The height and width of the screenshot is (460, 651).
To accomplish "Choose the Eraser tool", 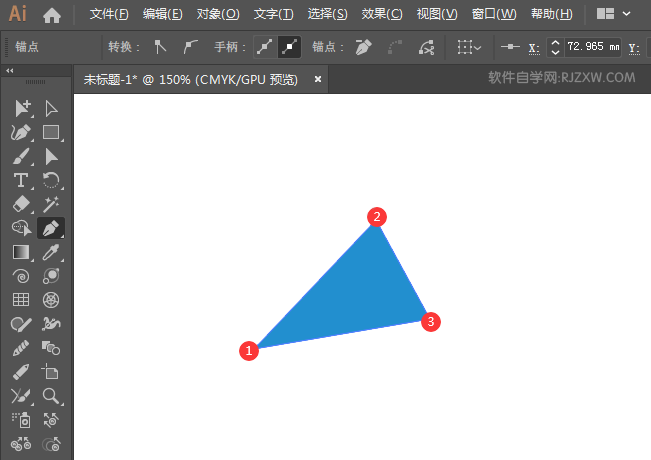I will 21,204.
